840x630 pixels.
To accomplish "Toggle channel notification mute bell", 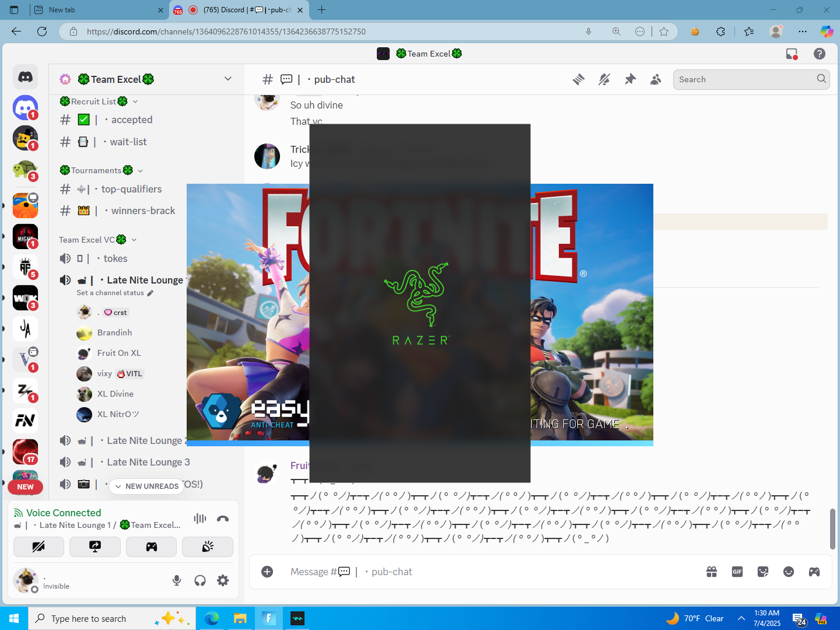I will (604, 79).
